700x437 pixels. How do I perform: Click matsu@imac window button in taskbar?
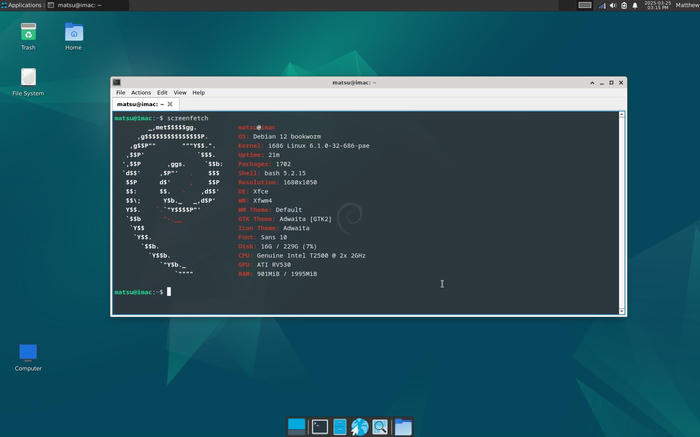pyautogui.click(x=87, y=5)
